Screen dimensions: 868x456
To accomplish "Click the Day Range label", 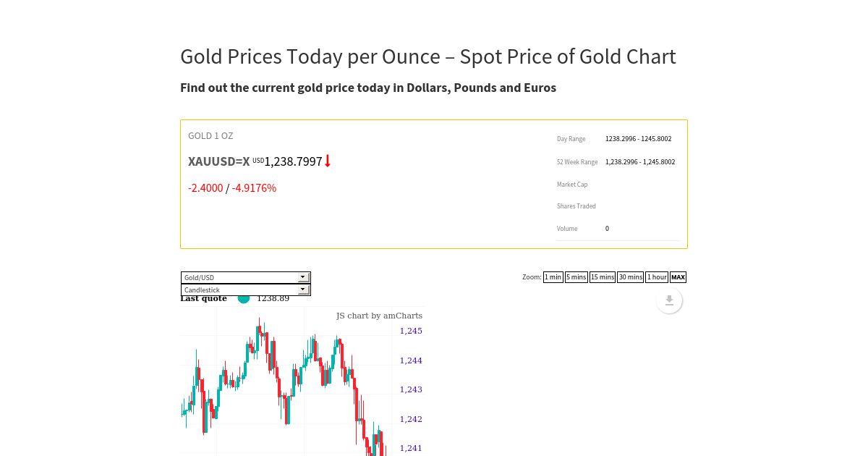I will click(x=571, y=139).
